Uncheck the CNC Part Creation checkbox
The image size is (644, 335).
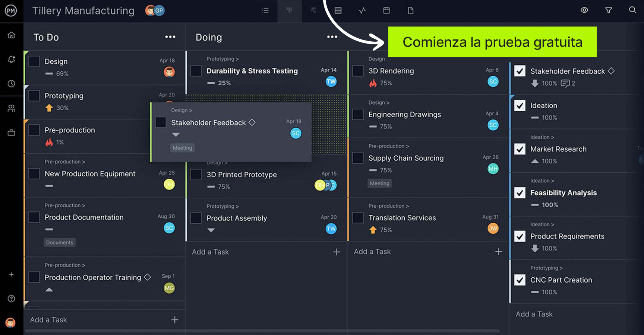[x=520, y=280]
